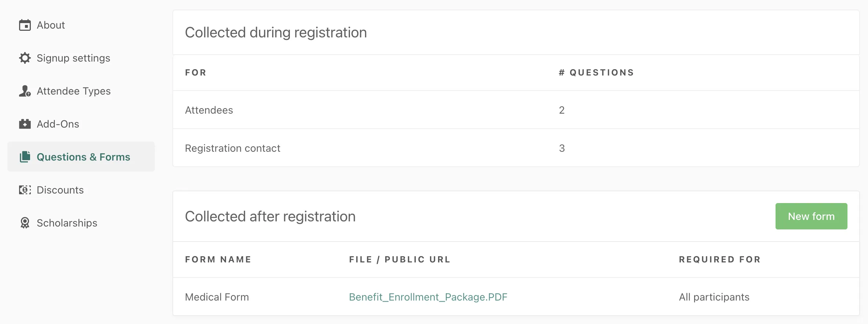Viewport: 868px width, 324px height.
Task: Go to Signup settings section
Action: point(73,58)
